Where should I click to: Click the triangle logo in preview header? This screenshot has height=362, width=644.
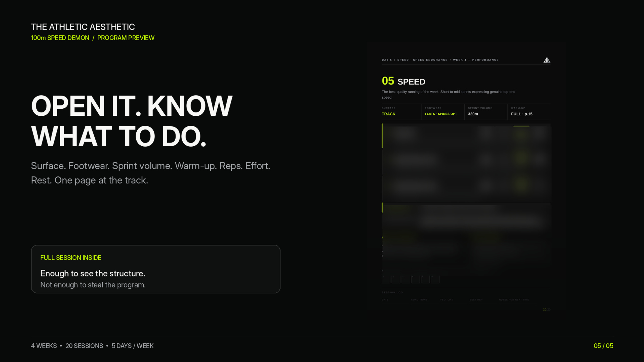[x=547, y=60]
